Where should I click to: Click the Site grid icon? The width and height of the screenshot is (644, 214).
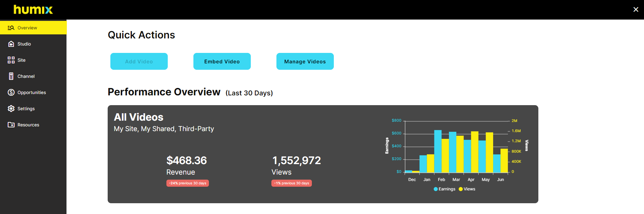[x=11, y=60]
